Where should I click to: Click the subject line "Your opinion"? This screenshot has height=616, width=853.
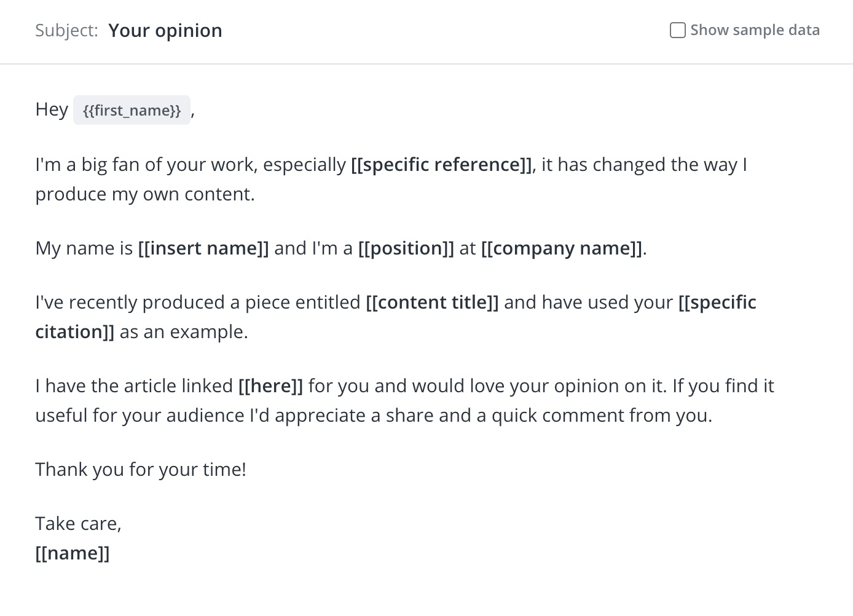pyautogui.click(x=165, y=31)
